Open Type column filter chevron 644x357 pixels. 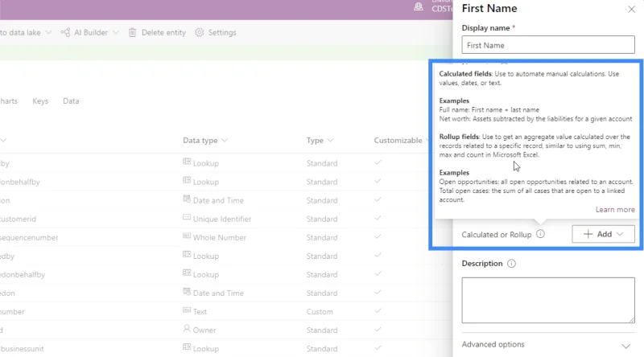[330, 141]
